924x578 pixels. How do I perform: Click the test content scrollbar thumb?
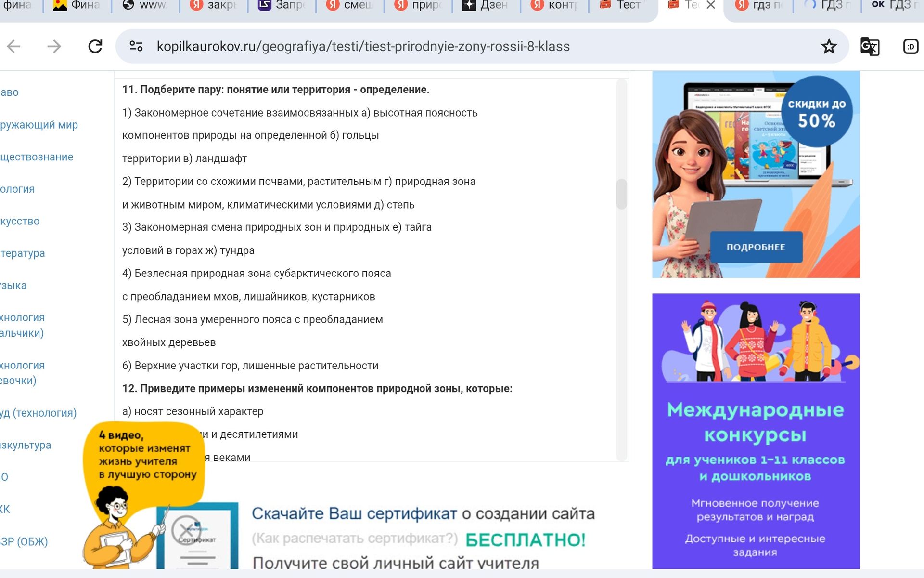click(622, 194)
